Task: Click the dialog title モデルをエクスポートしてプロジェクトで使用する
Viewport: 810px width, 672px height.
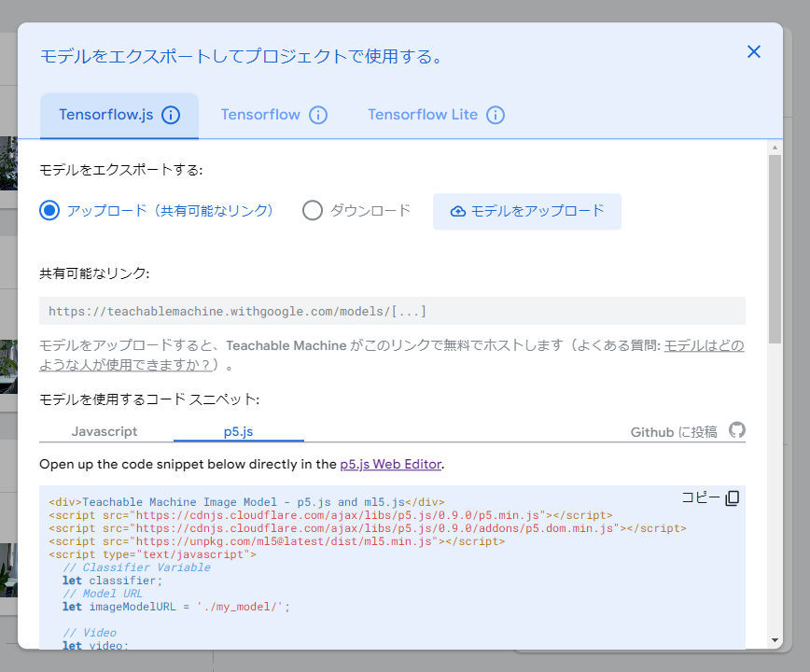Action: click(x=242, y=56)
